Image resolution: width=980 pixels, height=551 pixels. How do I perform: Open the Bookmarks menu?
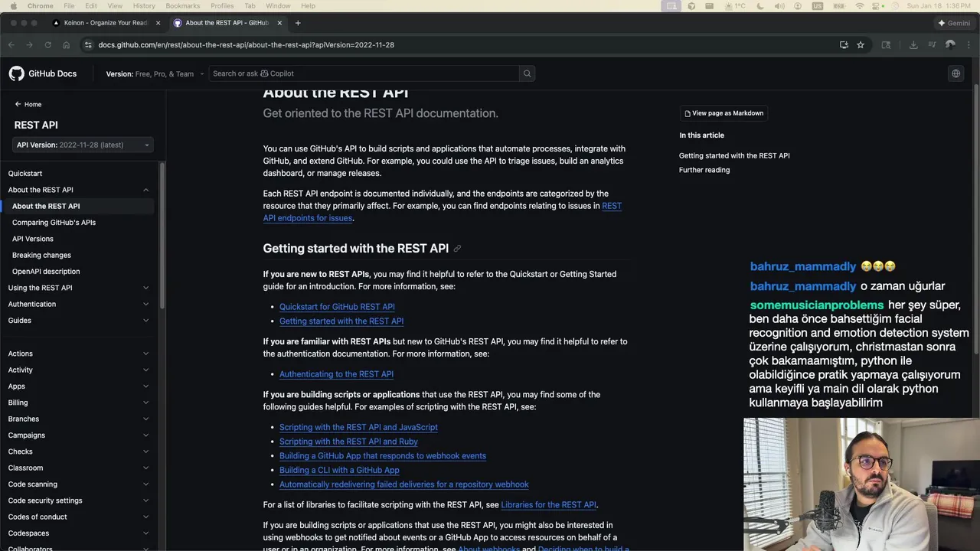[x=183, y=6]
